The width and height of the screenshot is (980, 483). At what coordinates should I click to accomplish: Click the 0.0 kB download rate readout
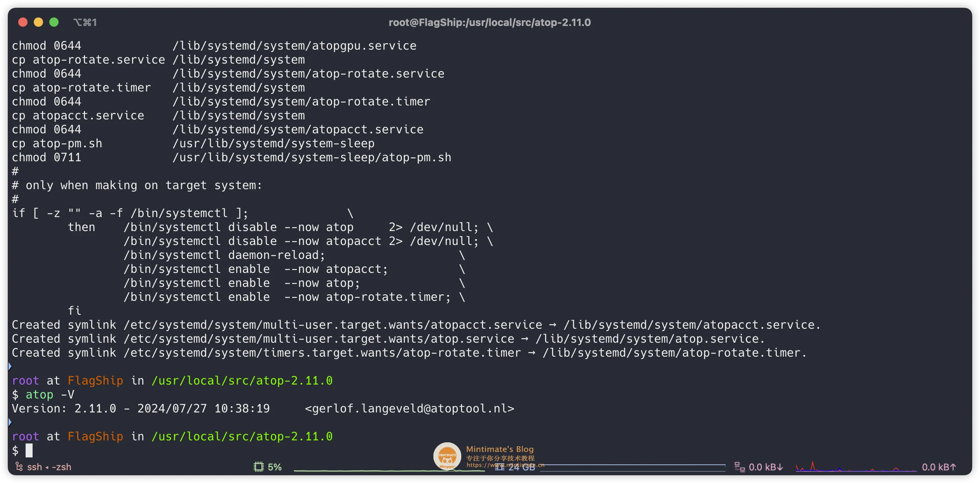click(x=765, y=467)
